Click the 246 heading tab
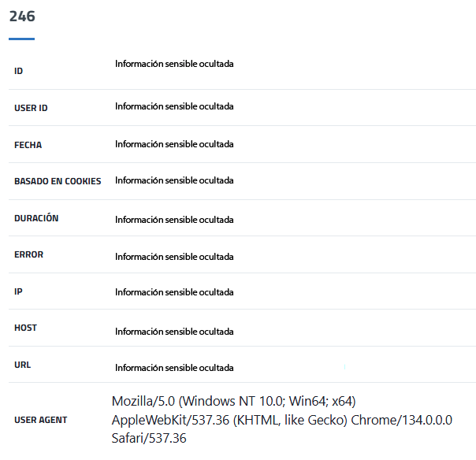The width and height of the screenshot is (476, 460). point(22,17)
